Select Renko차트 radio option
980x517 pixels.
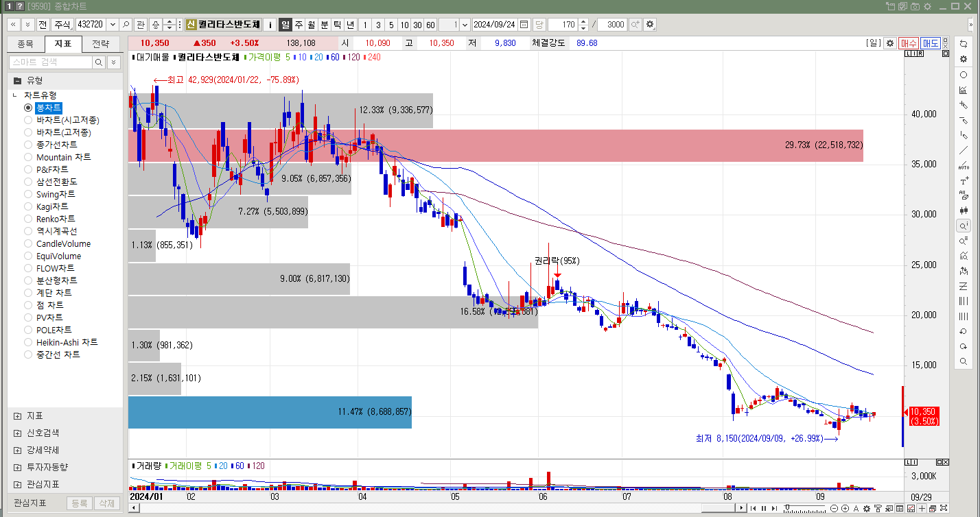(28, 219)
